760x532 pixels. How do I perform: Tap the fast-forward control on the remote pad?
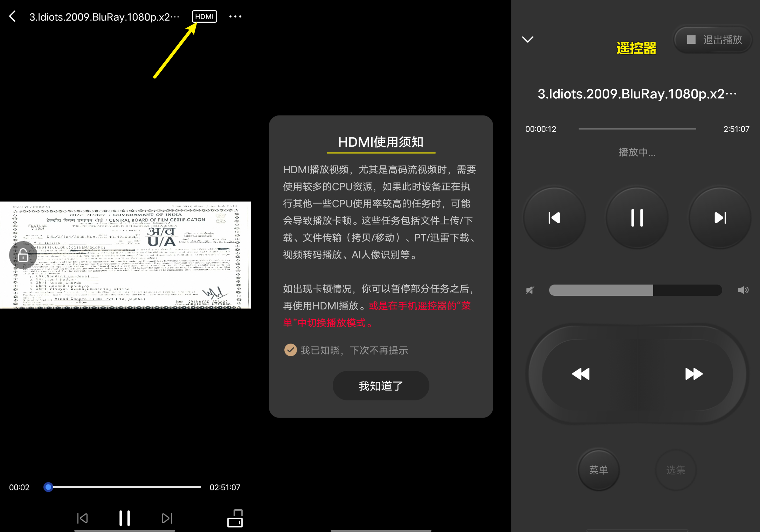tap(693, 373)
